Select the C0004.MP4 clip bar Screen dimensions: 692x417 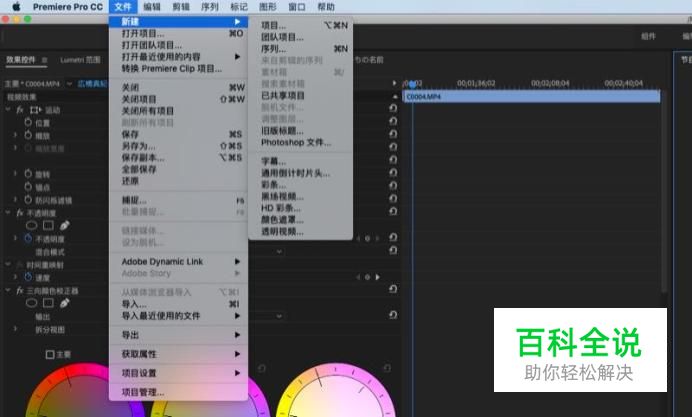point(532,97)
